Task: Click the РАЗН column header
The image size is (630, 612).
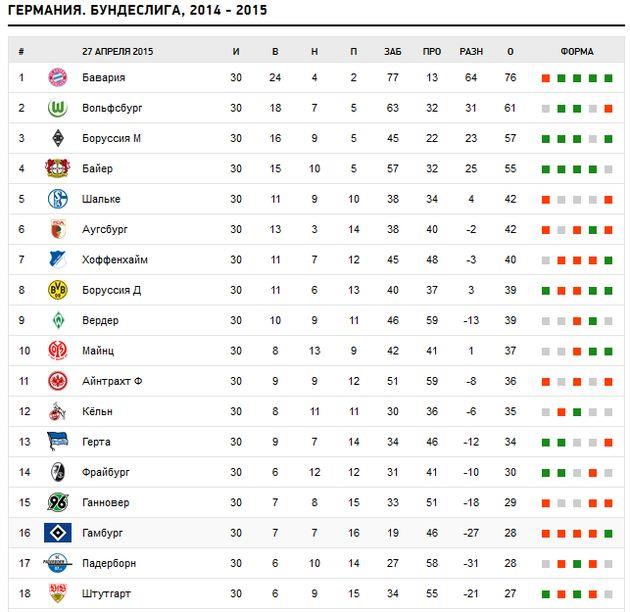Action: [x=470, y=51]
